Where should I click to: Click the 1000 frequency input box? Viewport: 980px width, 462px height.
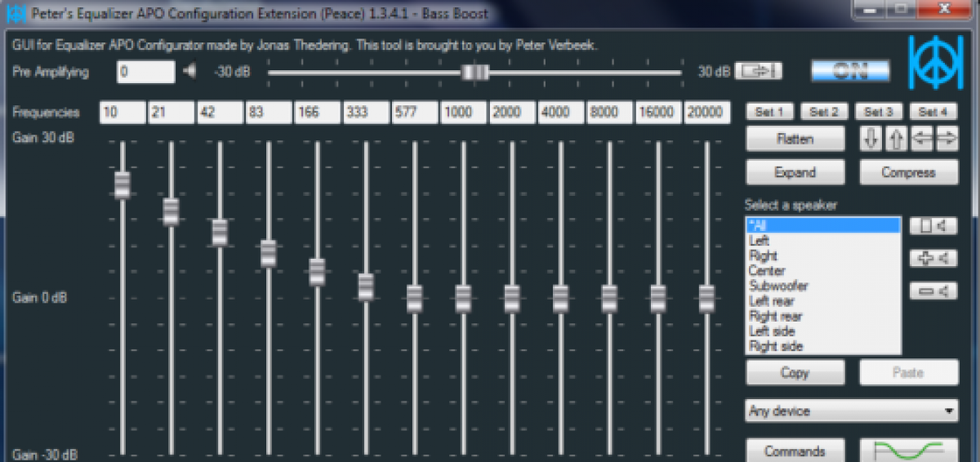(463, 113)
